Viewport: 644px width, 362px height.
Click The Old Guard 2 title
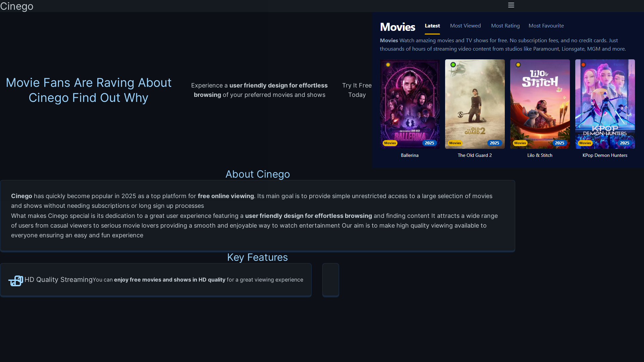(475, 155)
